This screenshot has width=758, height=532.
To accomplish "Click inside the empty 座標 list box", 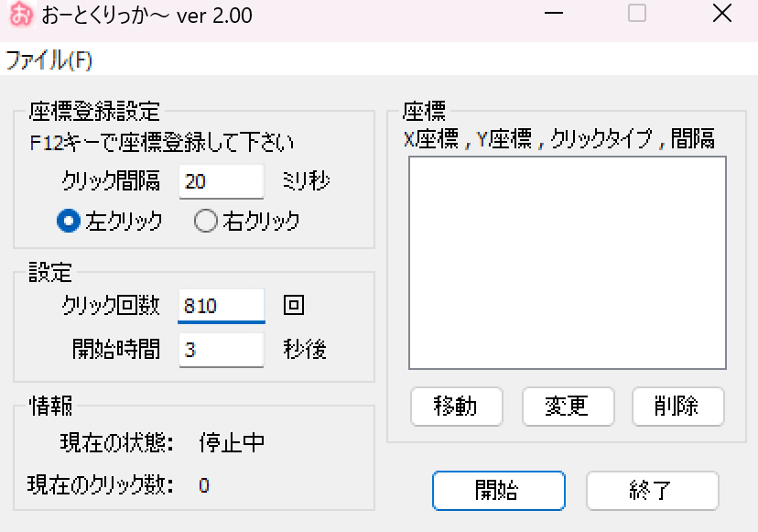I will tap(567, 262).
